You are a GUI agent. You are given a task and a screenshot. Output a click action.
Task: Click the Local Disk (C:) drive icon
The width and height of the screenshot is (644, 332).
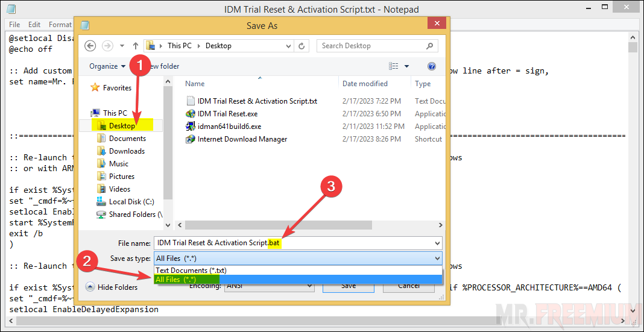click(101, 202)
